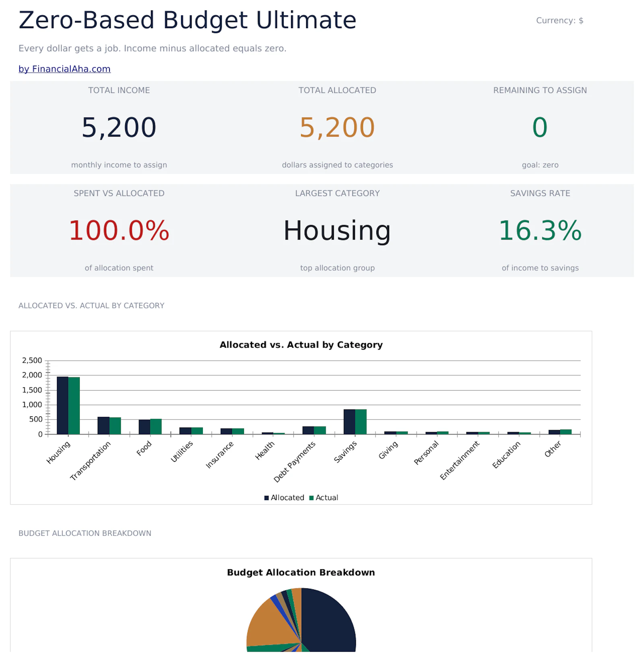Select the total income value 5,200

click(119, 128)
